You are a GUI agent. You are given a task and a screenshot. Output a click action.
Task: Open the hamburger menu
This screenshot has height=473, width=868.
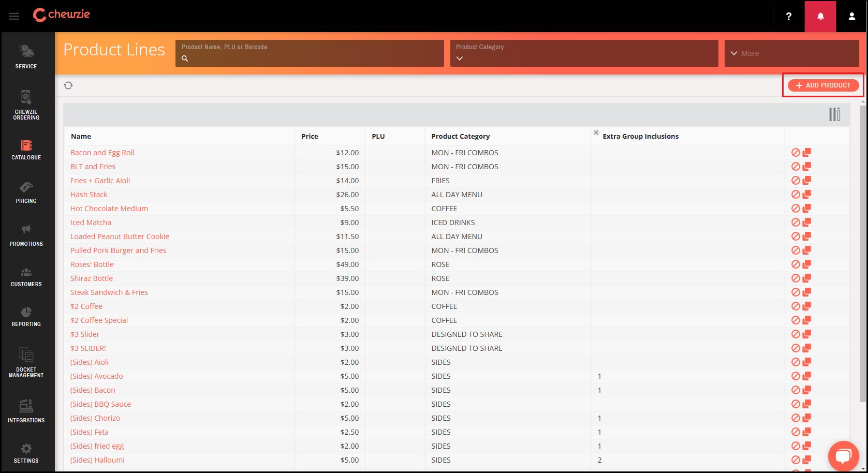point(14,17)
